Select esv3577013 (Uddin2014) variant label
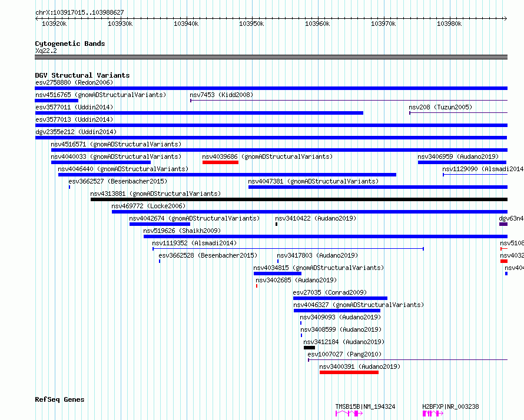This screenshot has width=524, height=420. [74, 119]
